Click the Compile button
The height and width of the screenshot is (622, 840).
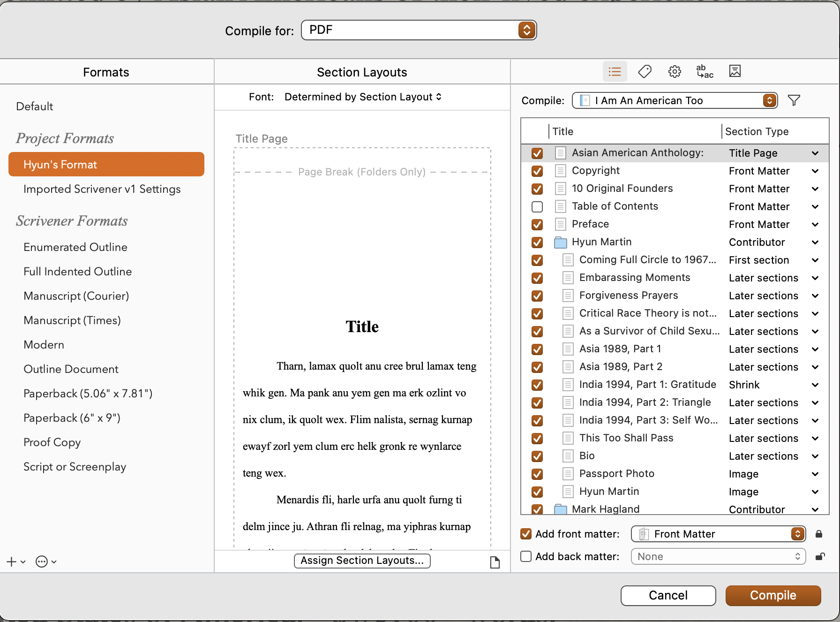tap(772, 595)
